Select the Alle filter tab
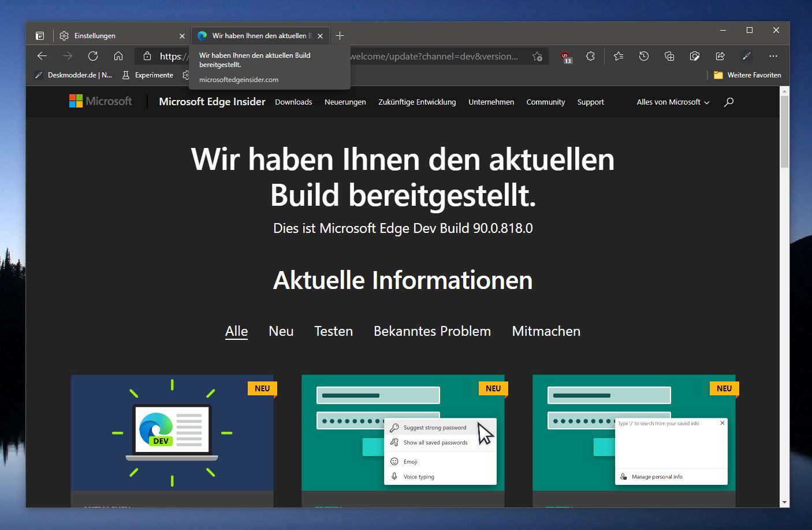The height and width of the screenshot is (530, 812). point(236,331)
